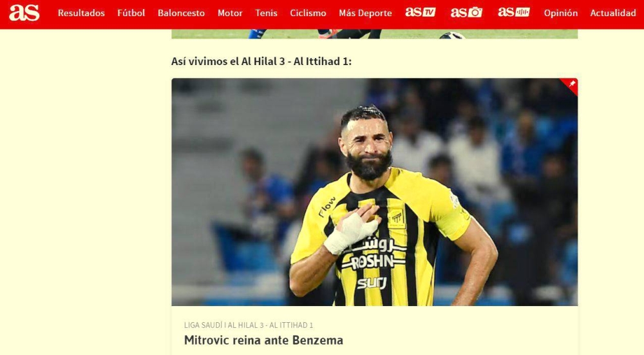The image size is (644, 355).
Task: Click the ROSHN sponsor text on Benzema's shirt
Action: (x=372, y=262)
